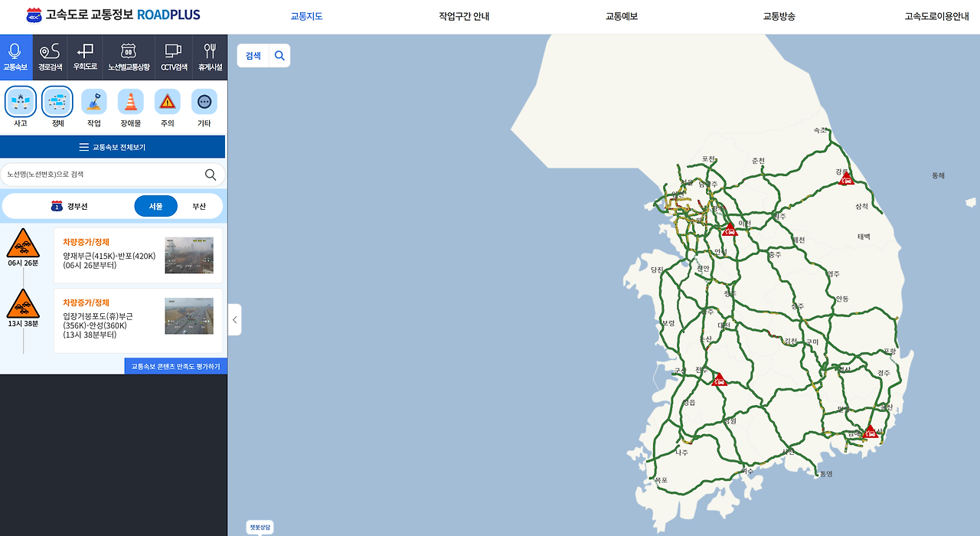The width and height of the screenshot is (980, 536).
Task: Open the 교통속보 microphone tab
Action: (16, 57)
